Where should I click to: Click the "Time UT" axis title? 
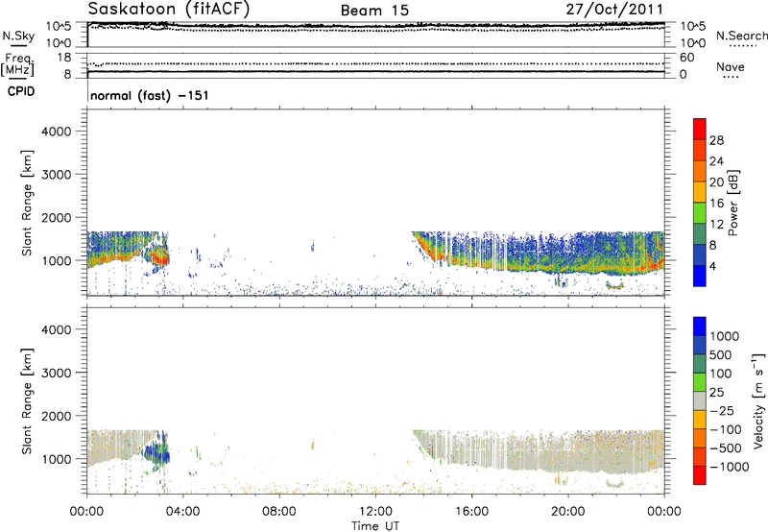[375, 526]
